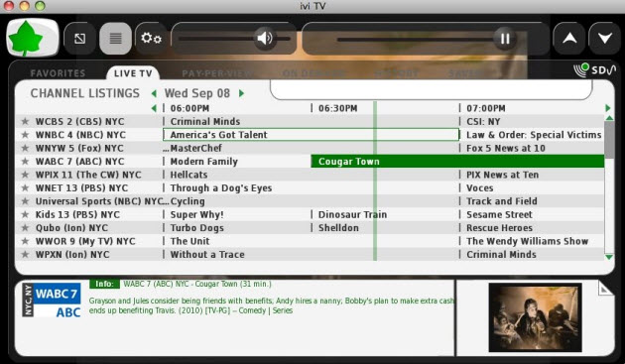Click the green ivy leaf logo button
Viewport: 625px width, 364px height.
pyautogui.click(x=33, y=39)
